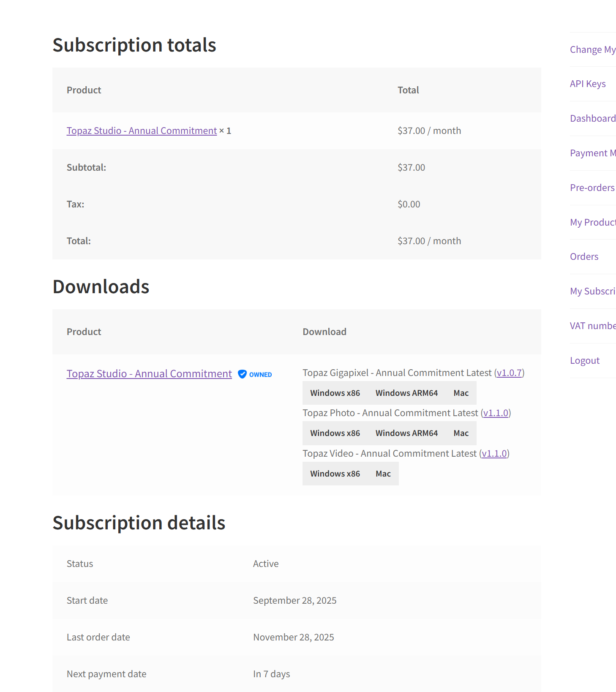The width and height of the screenshot is (616, 692).
Task: Download Topaz Photo for Windows x86
Action: pos(335,433)
